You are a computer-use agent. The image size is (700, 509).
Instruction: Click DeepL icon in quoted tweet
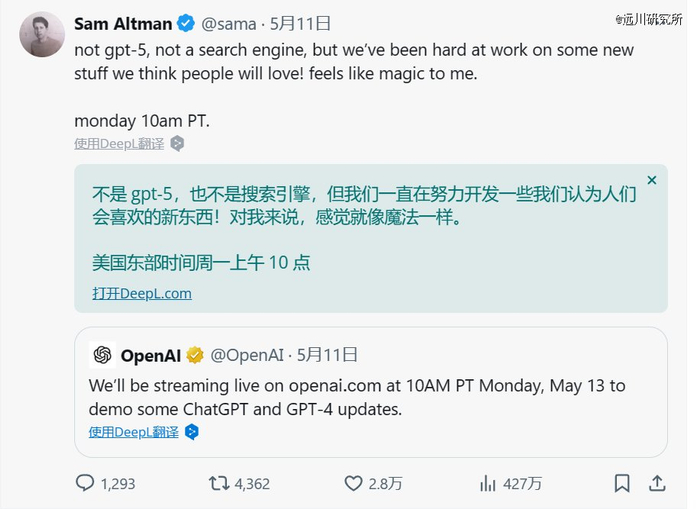pyautogui.click(x=192, y=432)
